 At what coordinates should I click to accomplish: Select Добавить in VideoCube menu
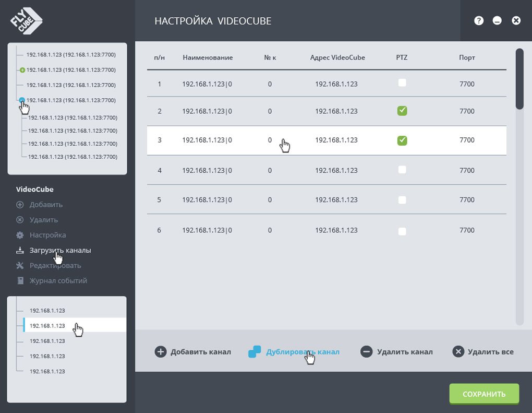(46, 205)
